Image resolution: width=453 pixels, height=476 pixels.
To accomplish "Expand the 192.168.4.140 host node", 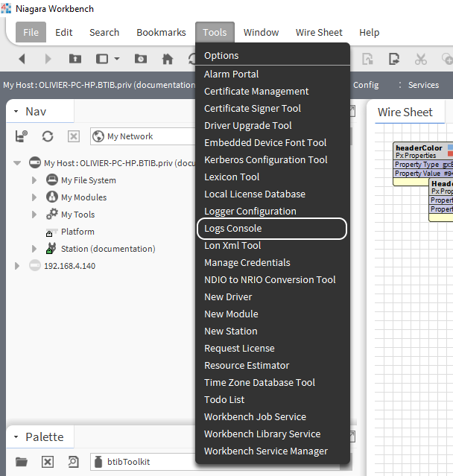I will pyautogui.click(x=17, y=266).
